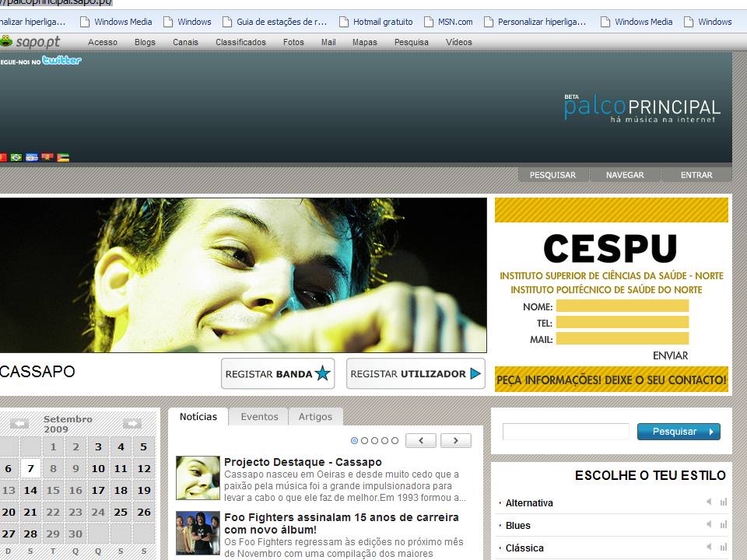The image size is (747, 560).
Task: Show next news slide with right arrow
Action: pos(456,440)
